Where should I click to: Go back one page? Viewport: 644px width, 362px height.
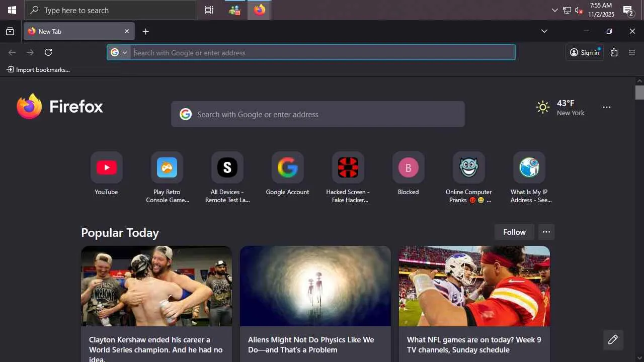[12, 52]
